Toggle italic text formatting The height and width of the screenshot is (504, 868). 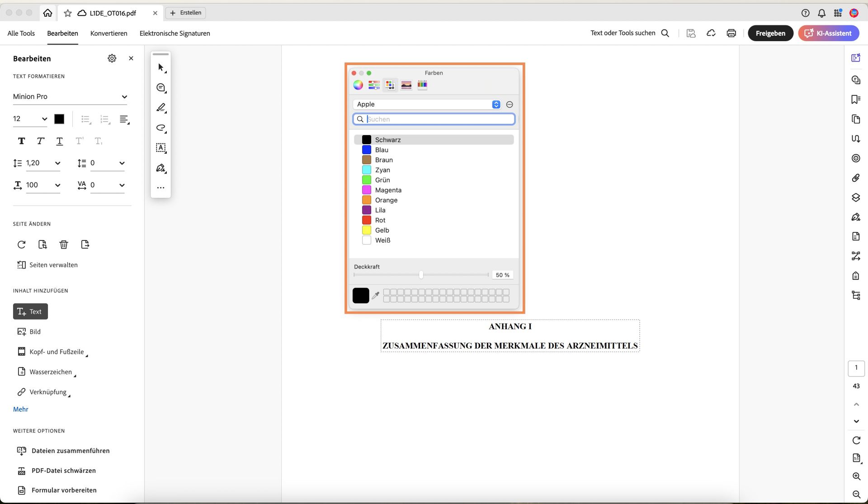[40, 141]
